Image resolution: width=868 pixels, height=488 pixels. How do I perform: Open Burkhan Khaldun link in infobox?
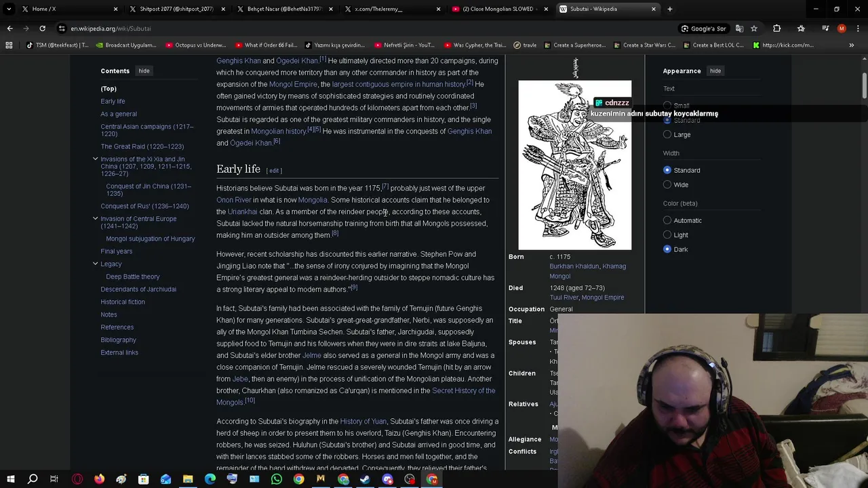click(574, 266)
